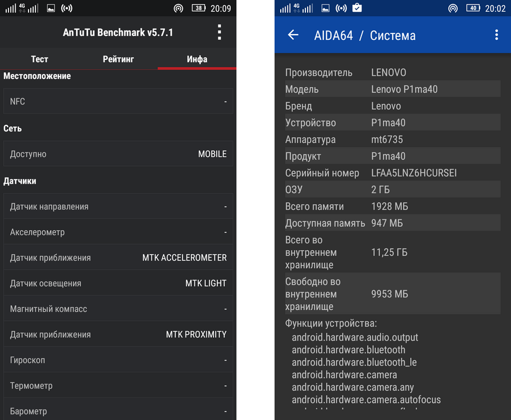Tap the 4G network indicator in AnTuTu status bar

[22, 8]
